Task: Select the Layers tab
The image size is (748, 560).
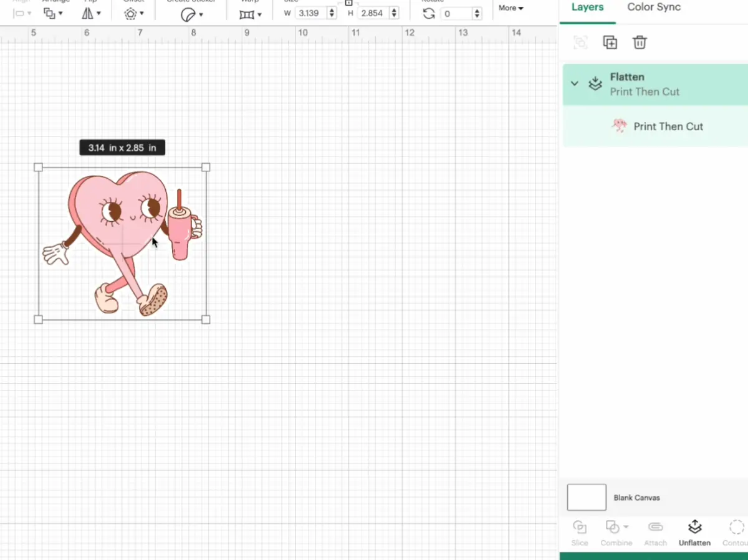Action: click(x=587, y=7)
